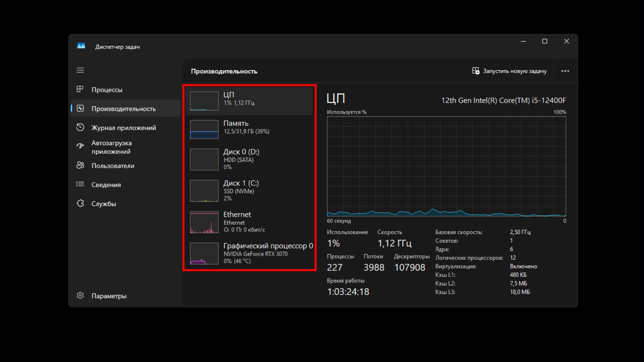Click the Службы puzzle icon
Viewport: 644px width, 362px height.
[80, 203]
